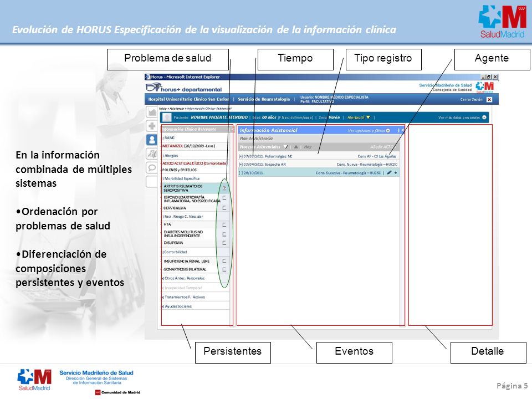
Task: Open Plan de Asistencia section
Action: tap(256, 139)
